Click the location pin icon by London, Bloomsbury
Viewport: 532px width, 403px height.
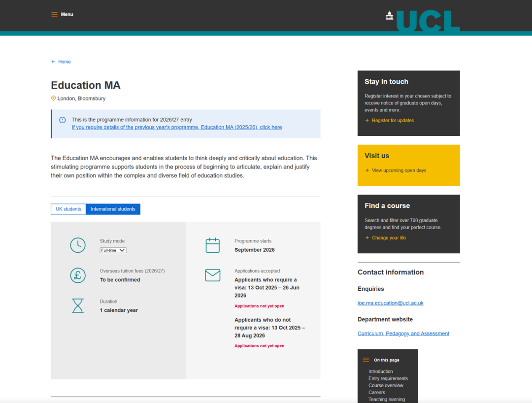(x=54, y=99)
